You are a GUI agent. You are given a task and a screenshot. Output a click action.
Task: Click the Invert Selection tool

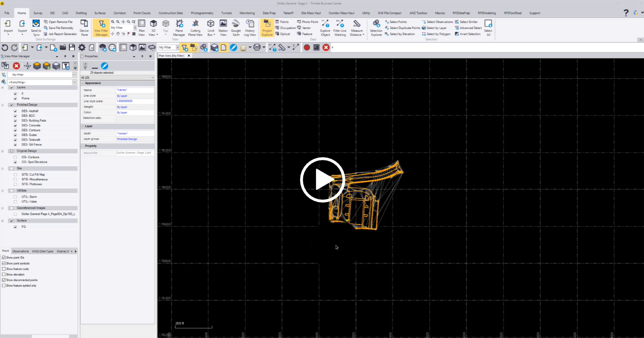pos(468,34)
